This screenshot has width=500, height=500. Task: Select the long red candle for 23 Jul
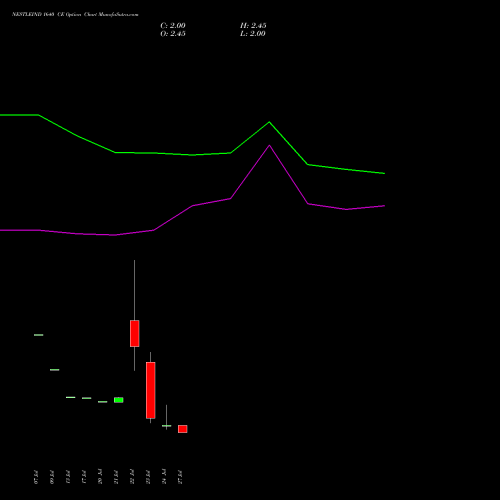(150, 390)
